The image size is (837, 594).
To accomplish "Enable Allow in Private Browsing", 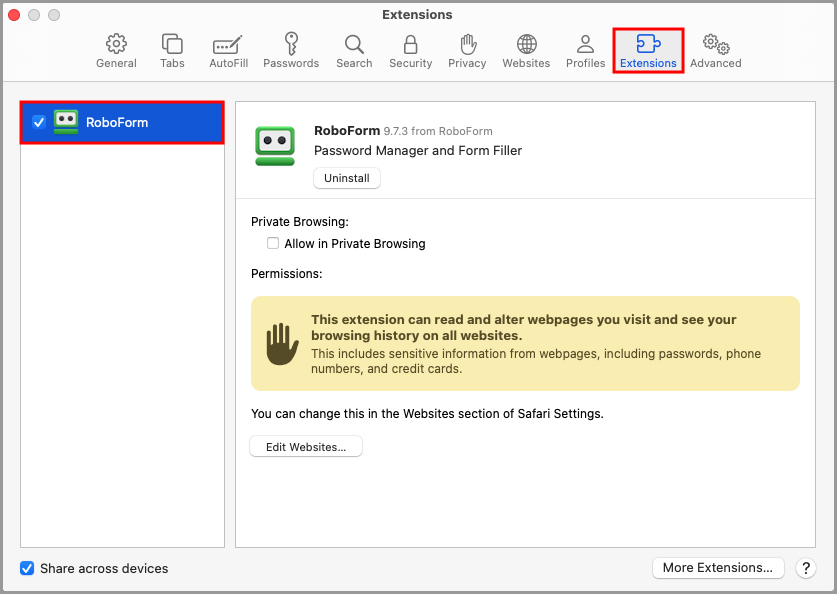I will point(273,244).
